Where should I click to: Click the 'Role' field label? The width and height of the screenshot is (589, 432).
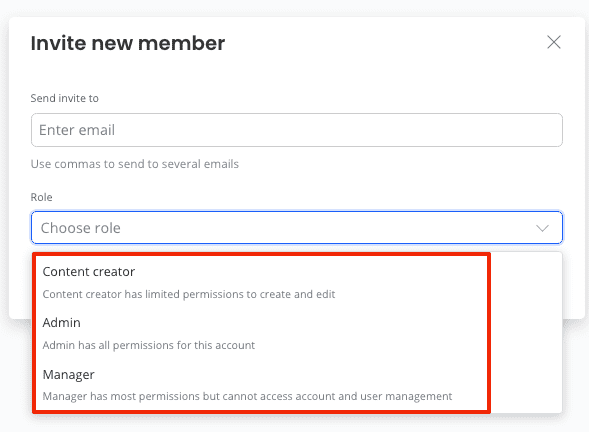(x=41, y=197)
